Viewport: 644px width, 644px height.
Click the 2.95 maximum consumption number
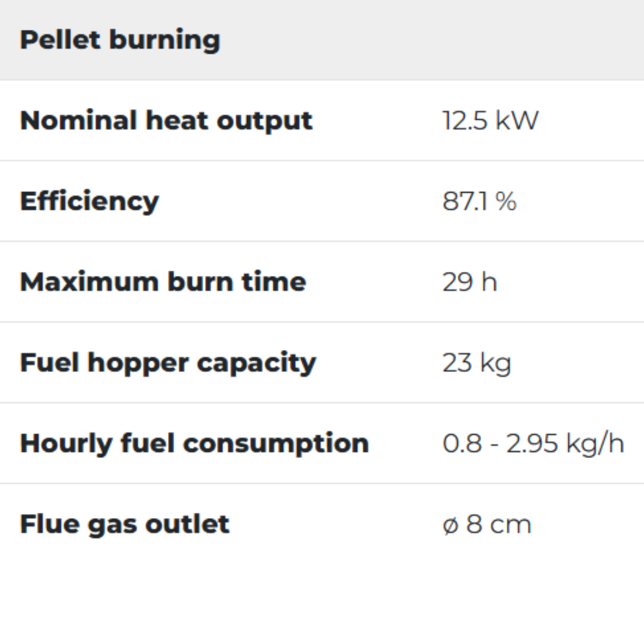pos(532,444)
